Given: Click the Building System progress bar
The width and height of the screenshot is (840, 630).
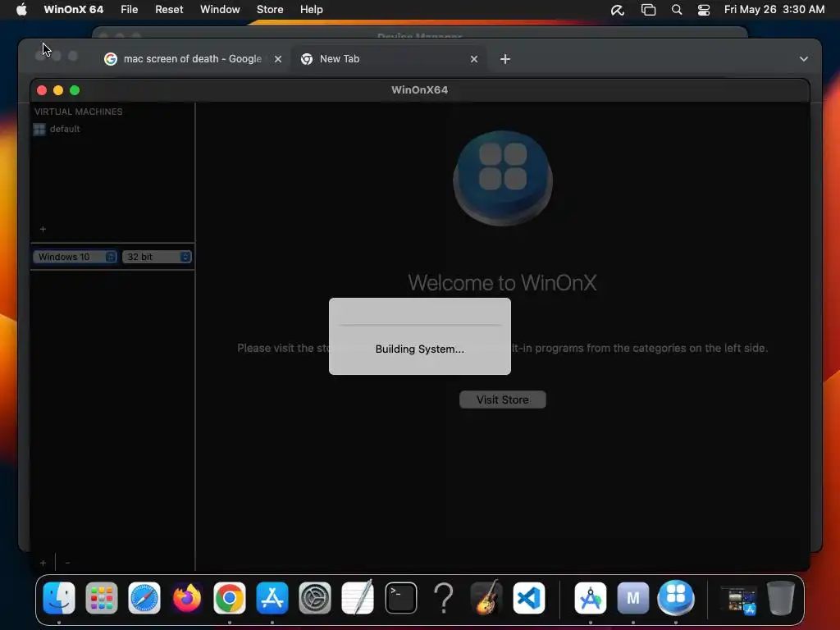Looking at the screenshot, I should tap(420, 325).
